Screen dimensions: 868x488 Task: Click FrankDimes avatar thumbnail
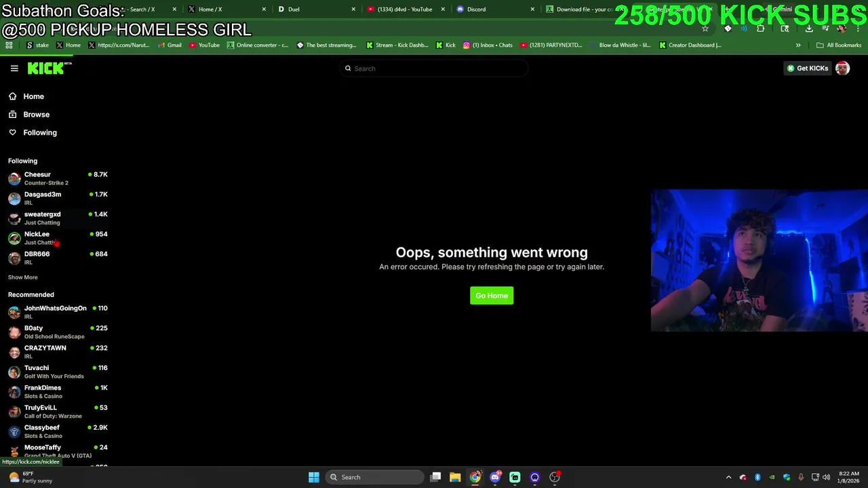tap(14, 392)
